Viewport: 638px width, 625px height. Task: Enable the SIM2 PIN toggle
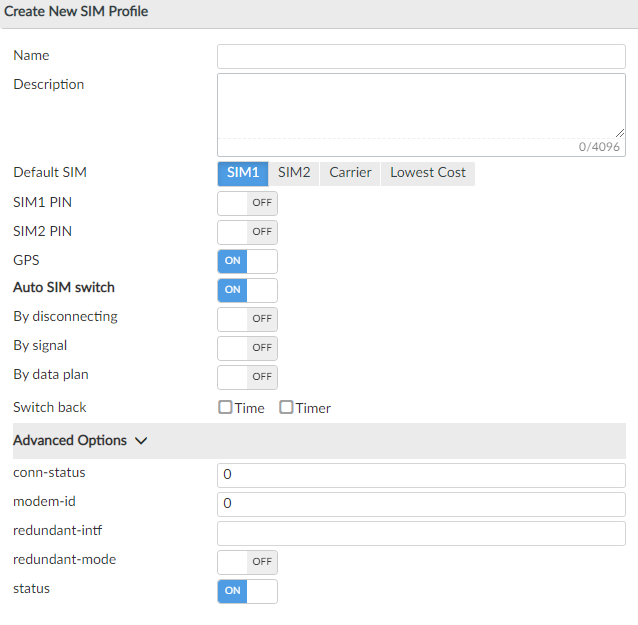pos(247,232)
